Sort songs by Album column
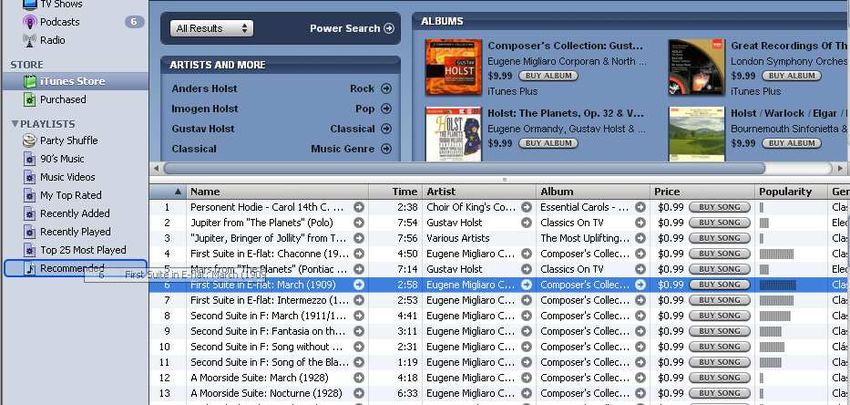This screenshot has width=850, height=405. (593, 192)
